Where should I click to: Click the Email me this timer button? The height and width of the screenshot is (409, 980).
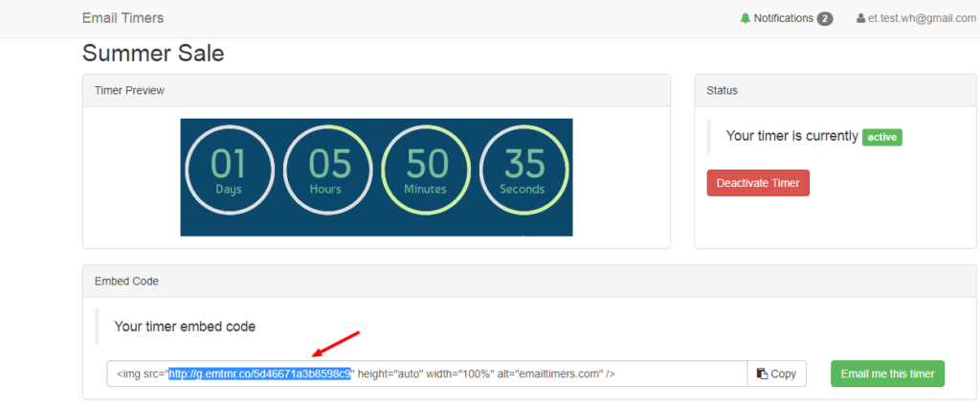click(887, 374)
